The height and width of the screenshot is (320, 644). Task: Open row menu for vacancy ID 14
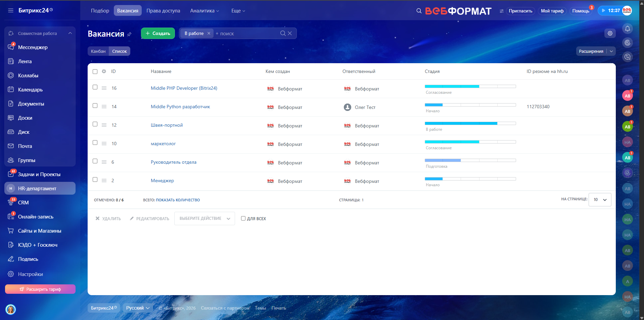click(x=104, y=107)
